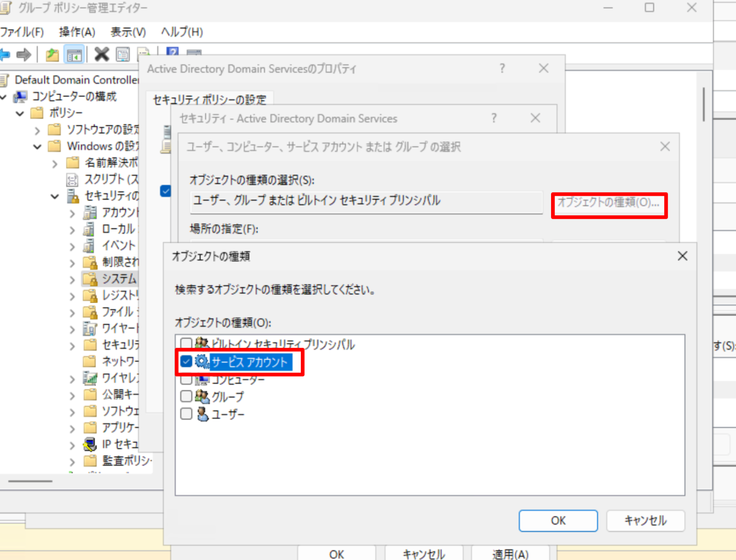Check the ユーザー object type checkbox
The image size is (736, 560).
186,414
